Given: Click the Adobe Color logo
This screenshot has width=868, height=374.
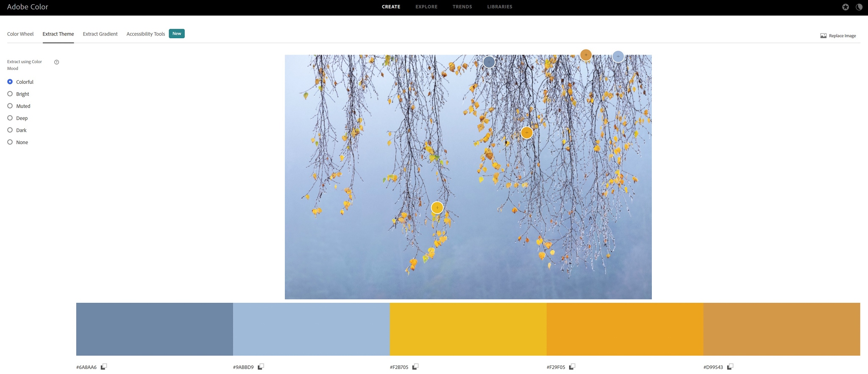Looking at the screenshot, I should (x=28, y=7).
